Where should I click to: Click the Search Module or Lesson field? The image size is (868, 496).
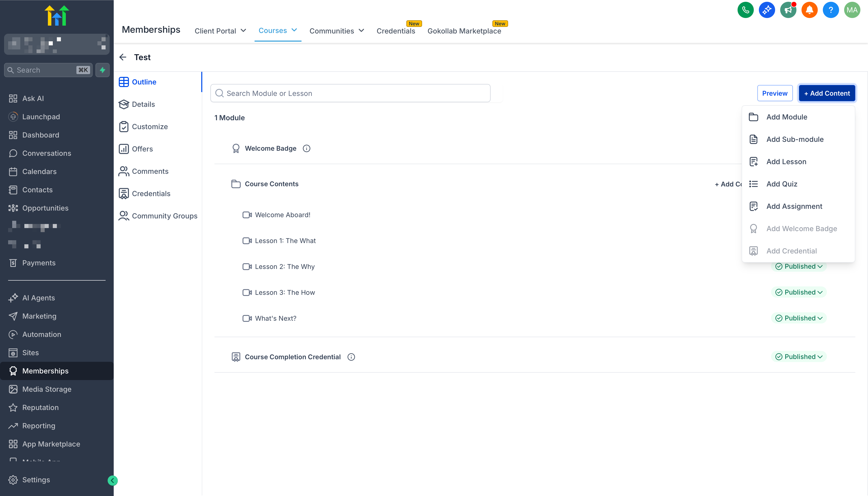[350, 93]
